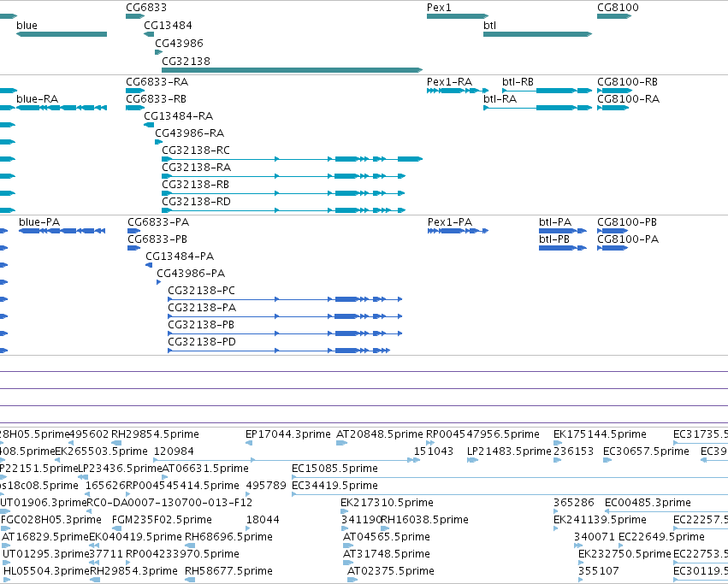Click the CG6833-RA transcript label
Screen dimensions: 728x584
coord(157,82)
